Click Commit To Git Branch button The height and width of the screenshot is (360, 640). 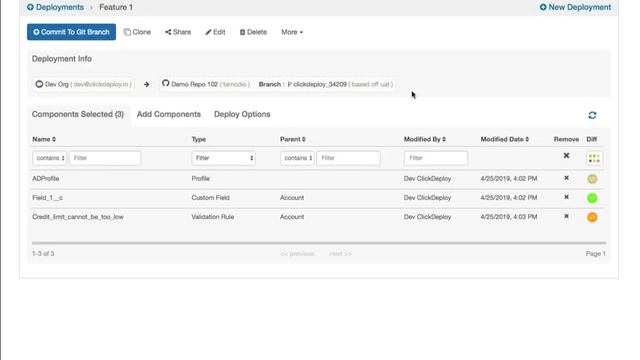[71, 32]
